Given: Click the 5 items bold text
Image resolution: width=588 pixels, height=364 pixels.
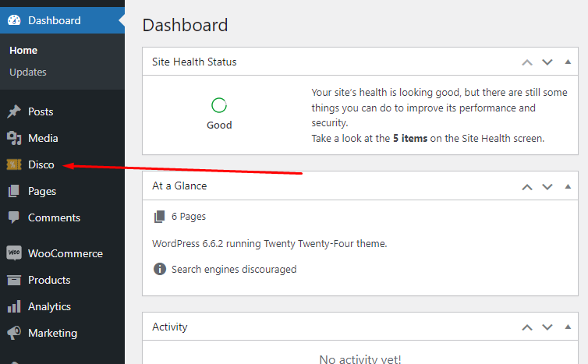Looking at the screenshot, I should click(x=410, y=138).
